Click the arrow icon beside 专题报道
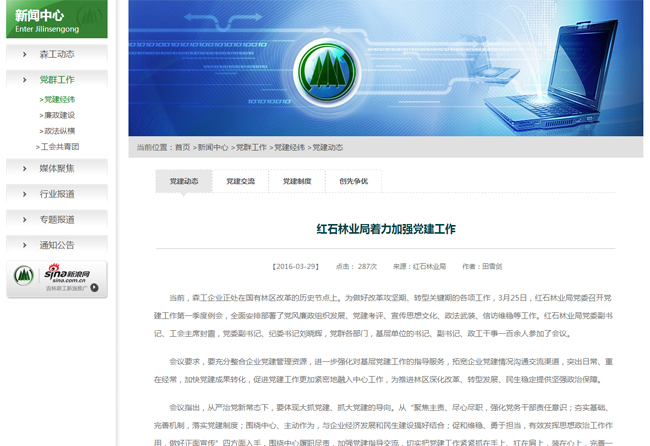 pos(24,219)
